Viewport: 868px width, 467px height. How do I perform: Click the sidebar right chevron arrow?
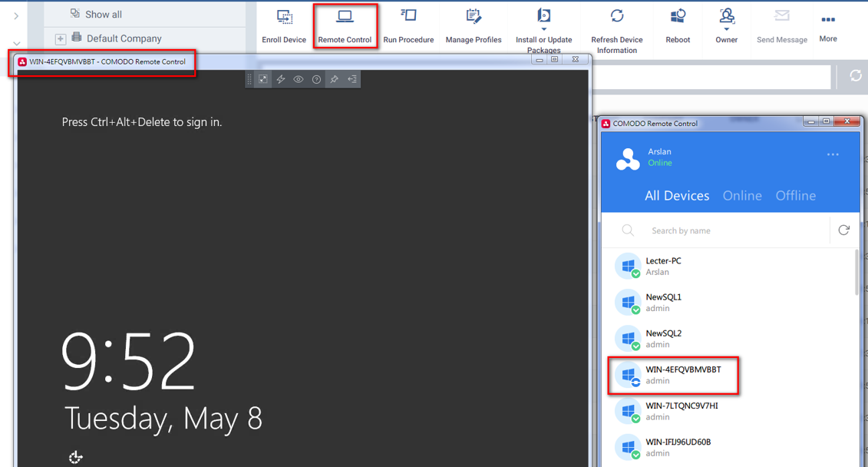coord(16,16)
